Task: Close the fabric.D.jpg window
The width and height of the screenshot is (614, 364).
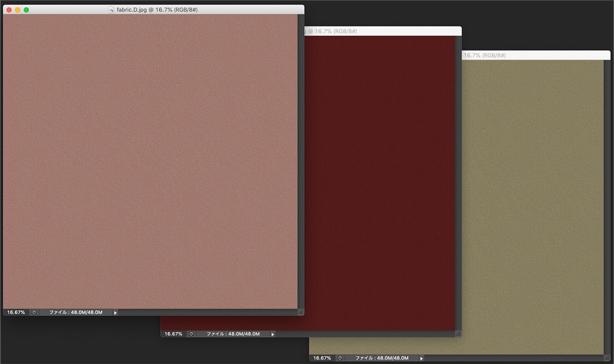Action: click(9, 10)
